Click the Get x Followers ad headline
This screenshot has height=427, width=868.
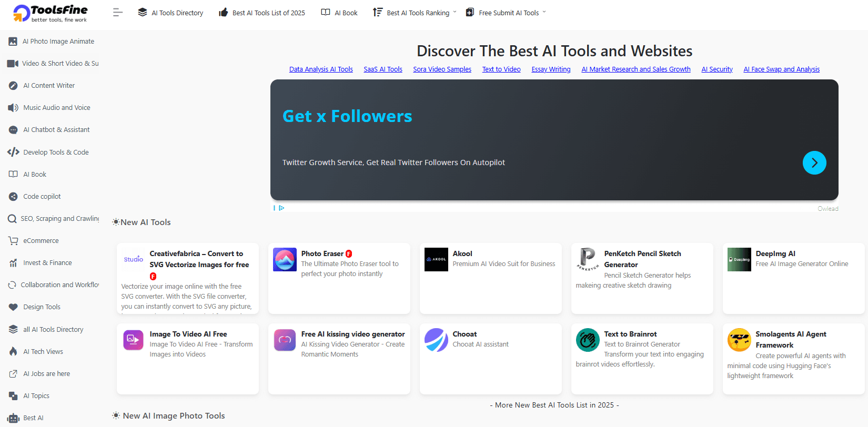click(x=347, y=116)
